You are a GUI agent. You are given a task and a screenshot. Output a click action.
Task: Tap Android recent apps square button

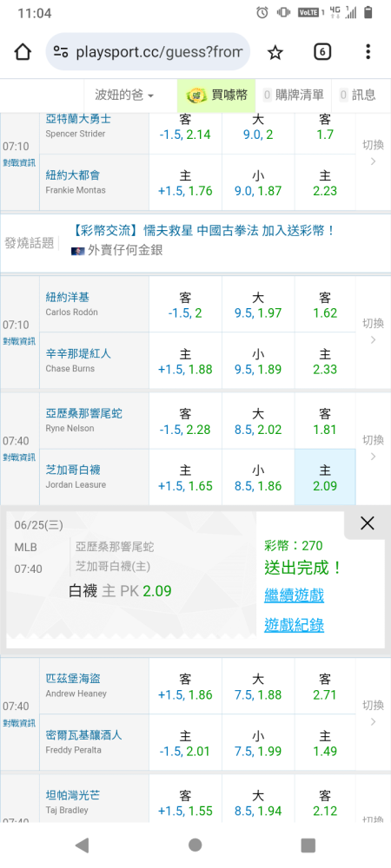(308, 845)
